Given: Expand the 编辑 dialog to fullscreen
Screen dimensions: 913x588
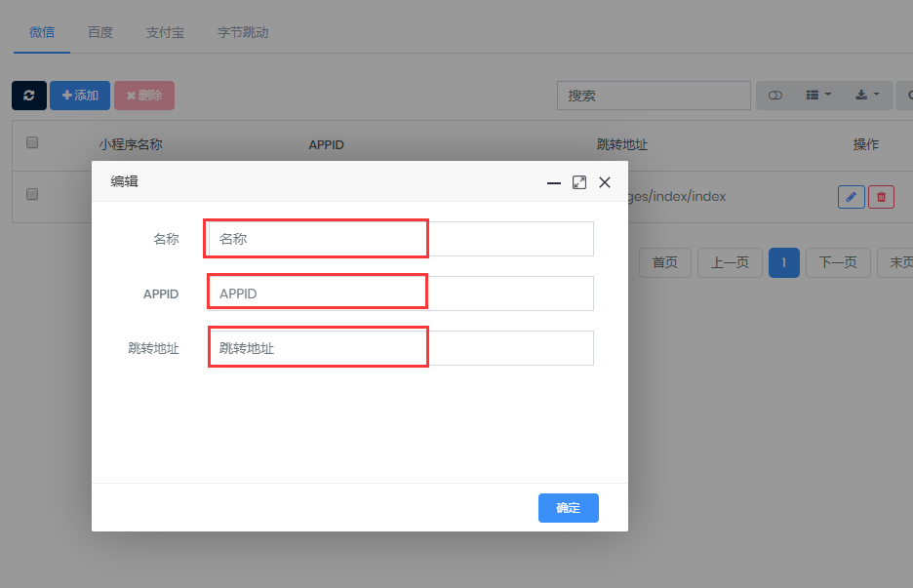Looking at the screenshot, I should [579, 181].
